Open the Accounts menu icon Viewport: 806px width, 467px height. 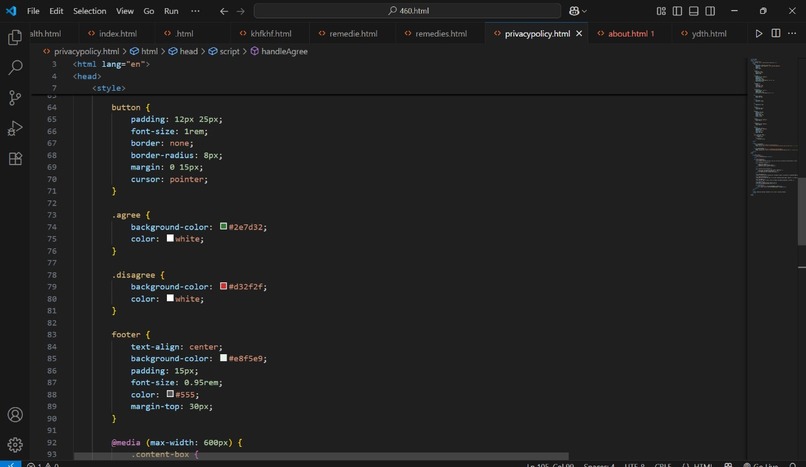click(x=15, y=415)
